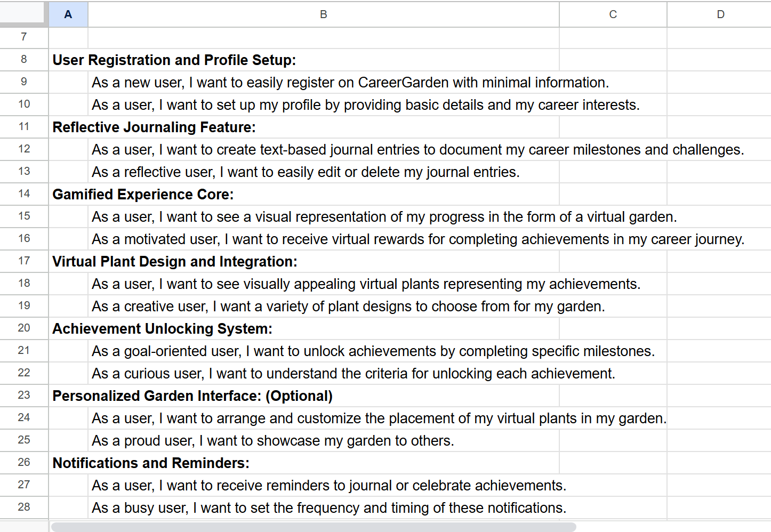This screenshot has width=771, height=532.
Task: Select column B header
Action: tap(324, 14)
